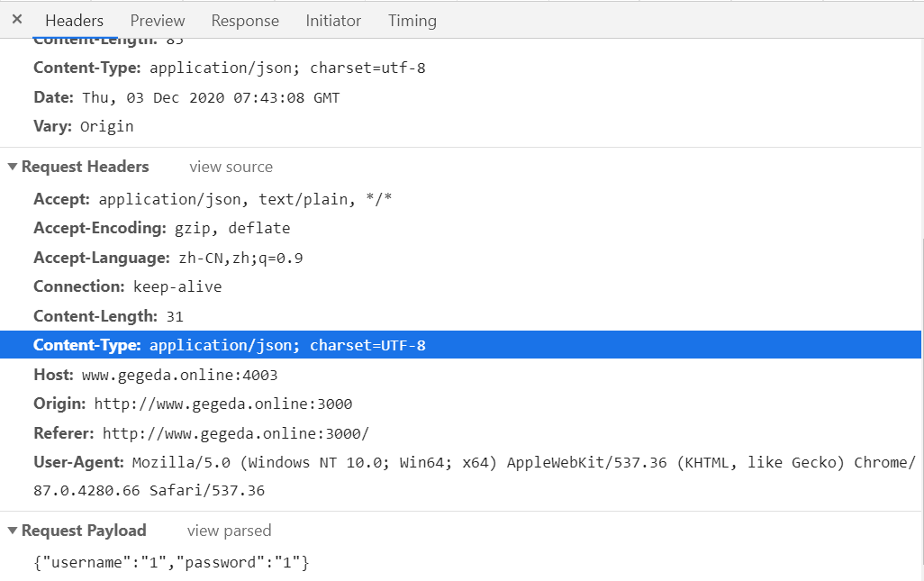Click the Host header value
This screenshot has height=581, width=924.
(x=177, y=375)
